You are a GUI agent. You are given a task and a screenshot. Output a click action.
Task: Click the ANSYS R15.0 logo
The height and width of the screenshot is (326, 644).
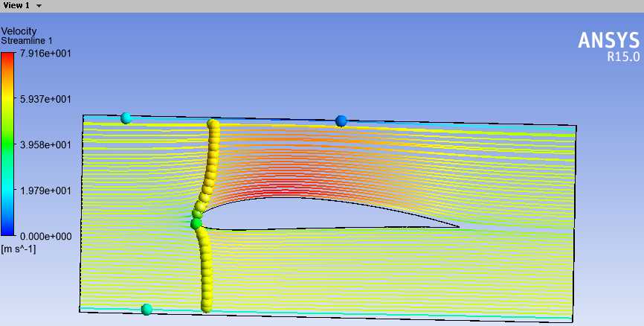point(609,47)
